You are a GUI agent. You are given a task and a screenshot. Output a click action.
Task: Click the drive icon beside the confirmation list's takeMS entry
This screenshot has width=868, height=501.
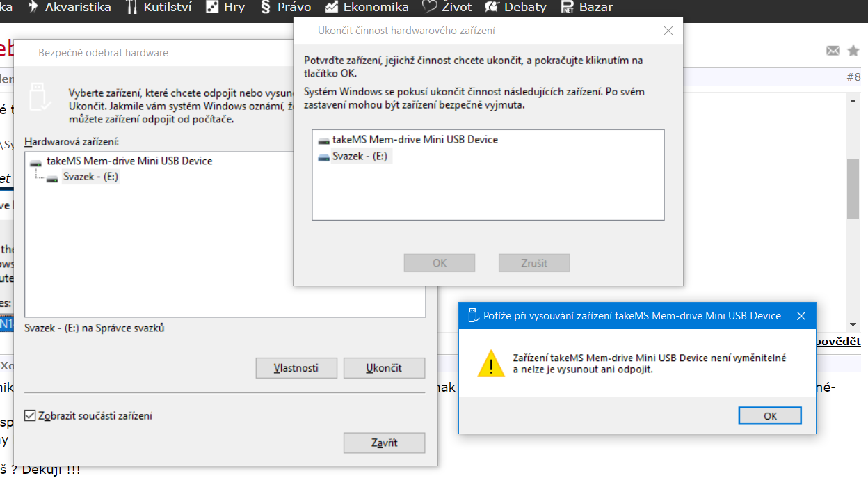coord(323,141)
